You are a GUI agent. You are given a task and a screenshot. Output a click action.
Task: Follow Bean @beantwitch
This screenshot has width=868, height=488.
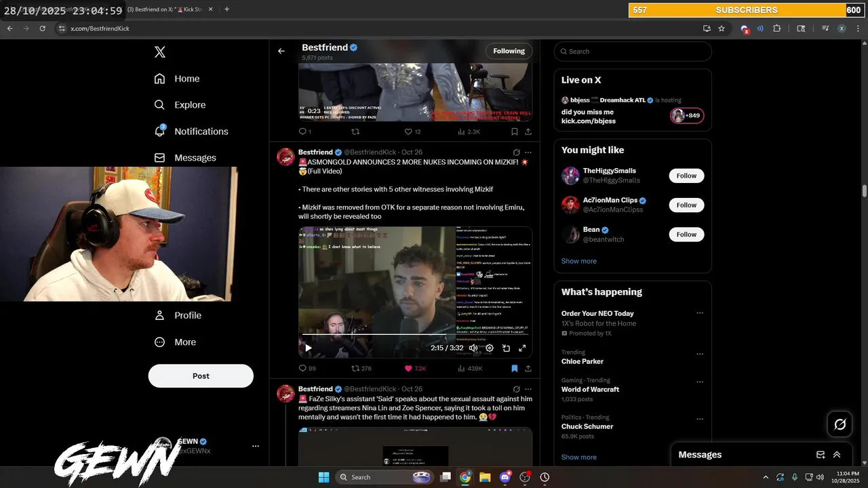coord(686,235)
